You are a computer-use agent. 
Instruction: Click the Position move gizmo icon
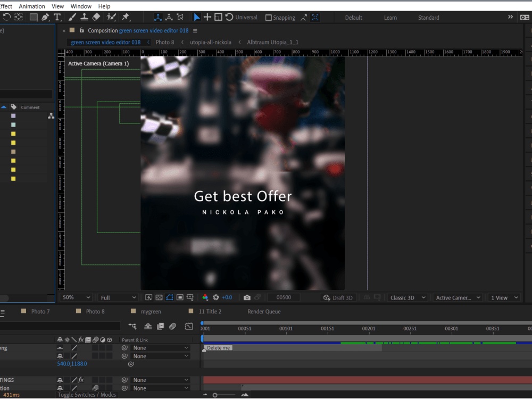[x=207, y=18]
